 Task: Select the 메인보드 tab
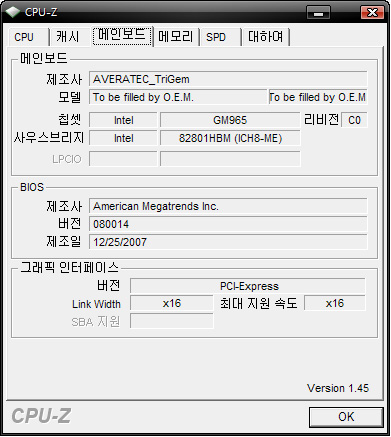click(122, 36)
